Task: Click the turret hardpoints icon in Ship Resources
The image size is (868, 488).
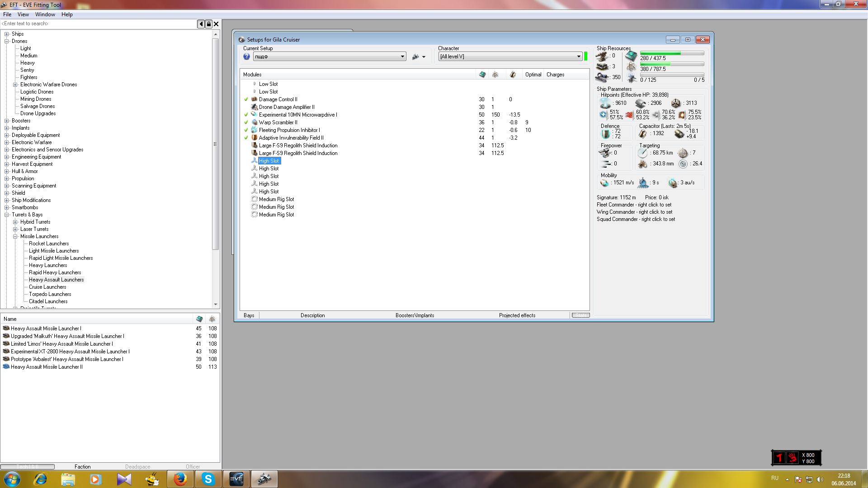Action: tap(602, 56)
